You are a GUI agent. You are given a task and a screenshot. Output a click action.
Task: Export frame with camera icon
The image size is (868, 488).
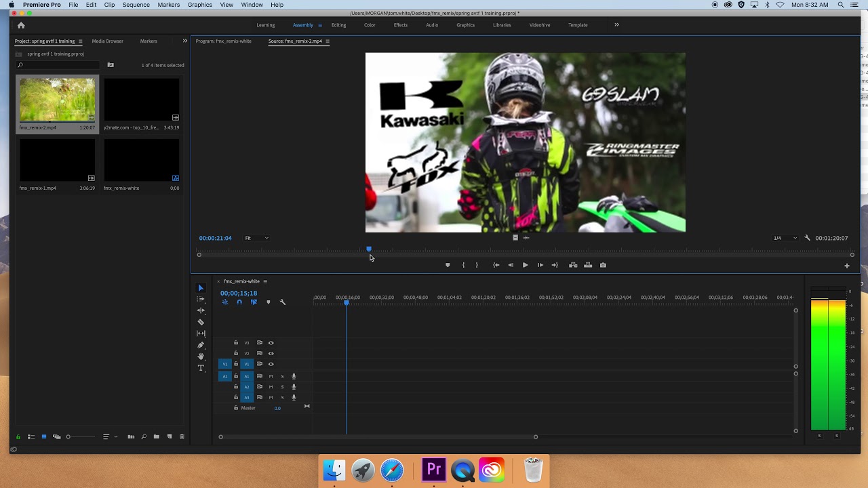(x=603, y=265)
